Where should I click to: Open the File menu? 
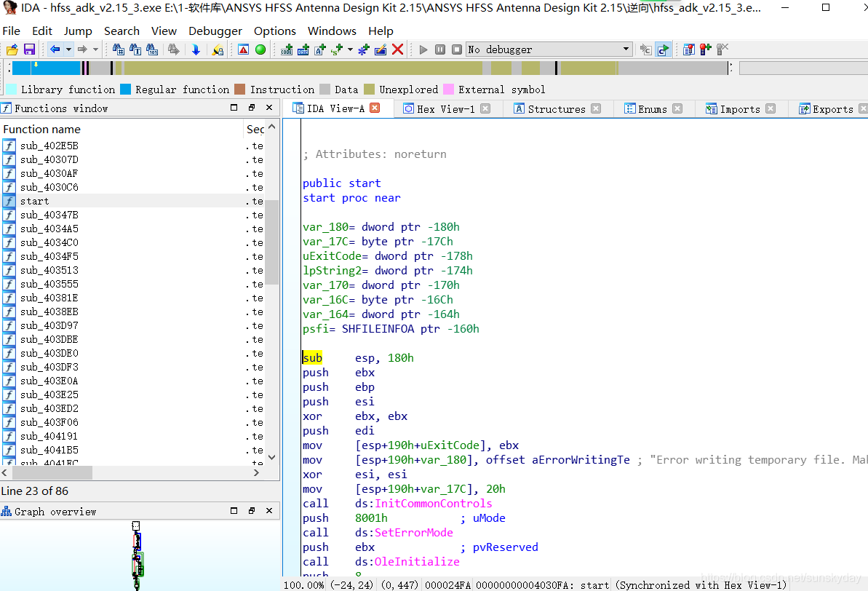pyautogui.click(x=11, y=31)
